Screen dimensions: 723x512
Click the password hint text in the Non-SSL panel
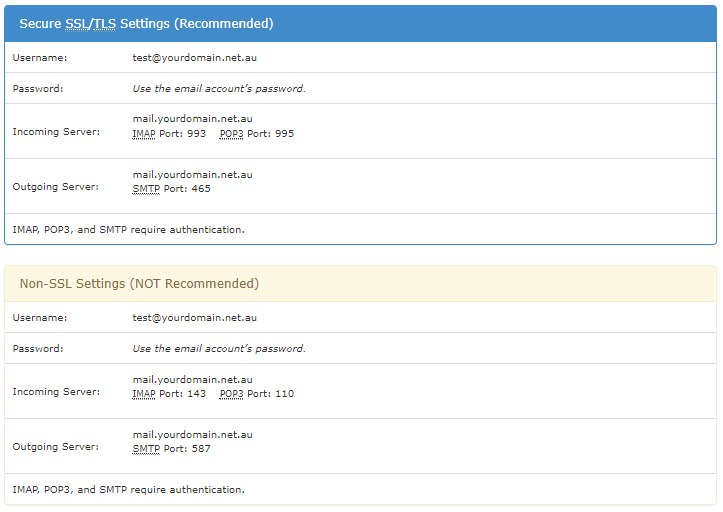[219, 349]
